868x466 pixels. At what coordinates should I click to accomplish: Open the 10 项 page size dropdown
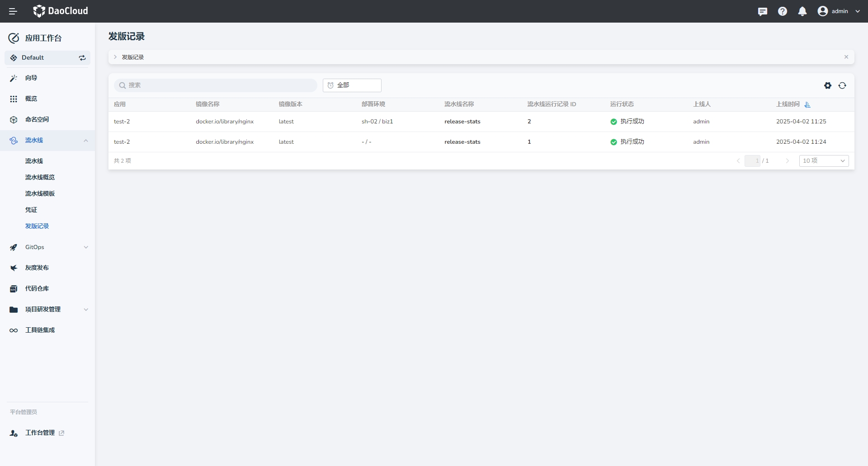coord(823,161)
